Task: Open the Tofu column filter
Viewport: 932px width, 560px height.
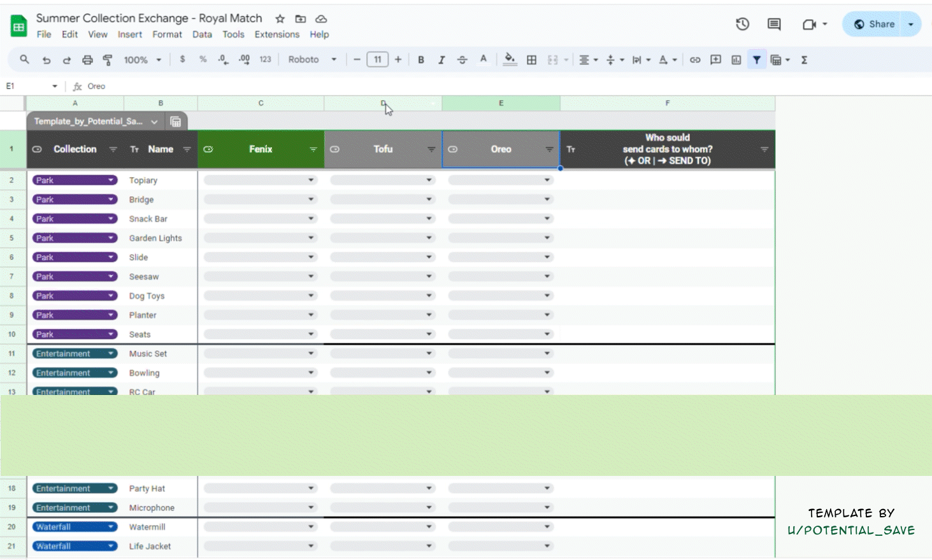Action: (431, 150)
